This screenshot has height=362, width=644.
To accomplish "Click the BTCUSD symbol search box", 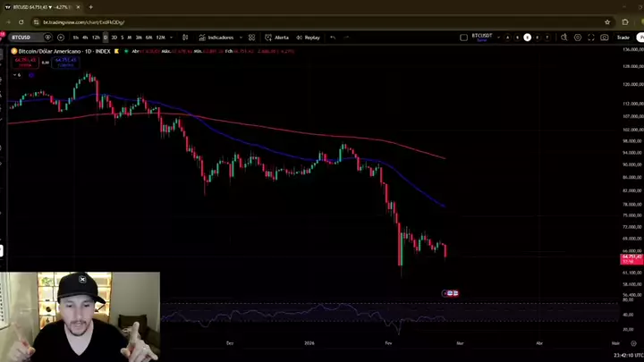I will click(22, 38).
